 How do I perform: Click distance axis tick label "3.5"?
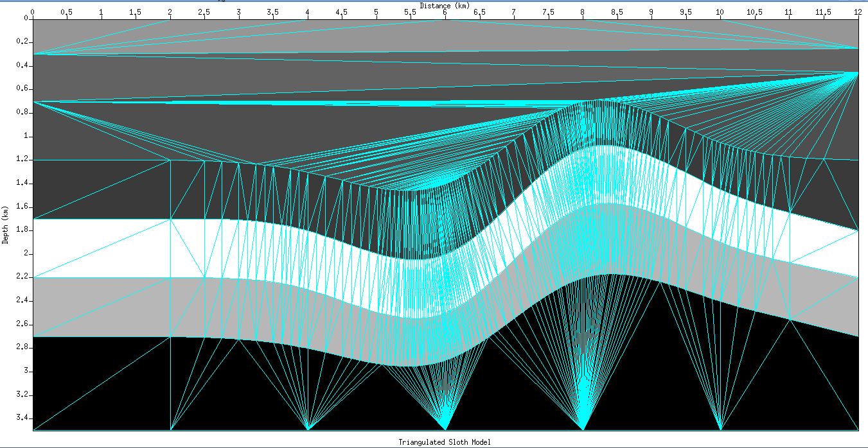coord(273,12)
